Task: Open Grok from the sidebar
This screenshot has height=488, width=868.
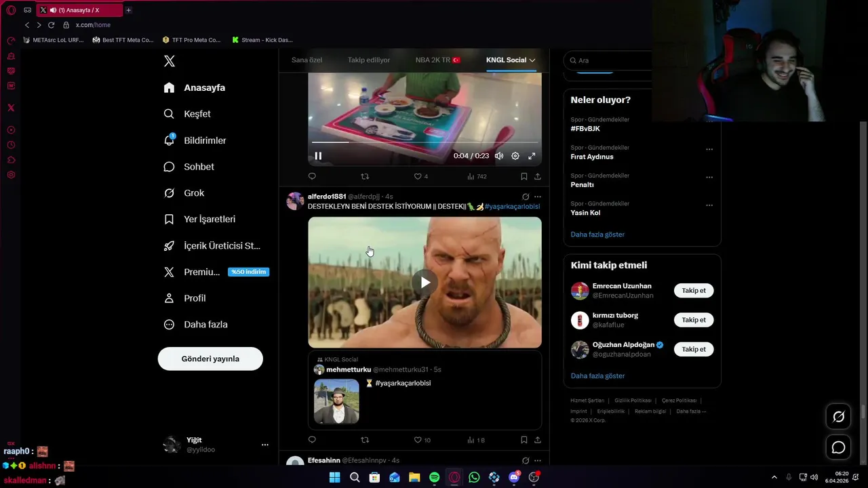Action: coord(184,193)
